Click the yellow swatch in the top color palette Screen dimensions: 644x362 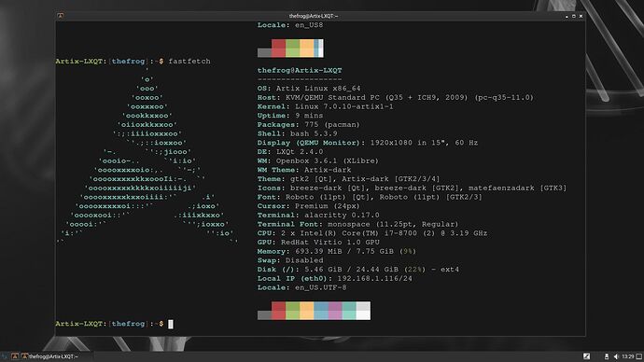tap(307, 49)
